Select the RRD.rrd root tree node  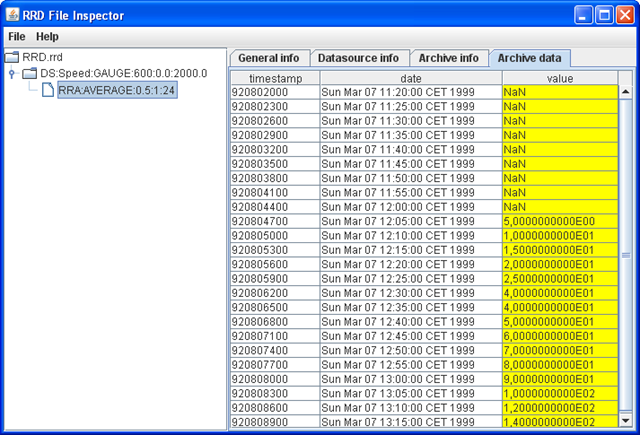42,57
